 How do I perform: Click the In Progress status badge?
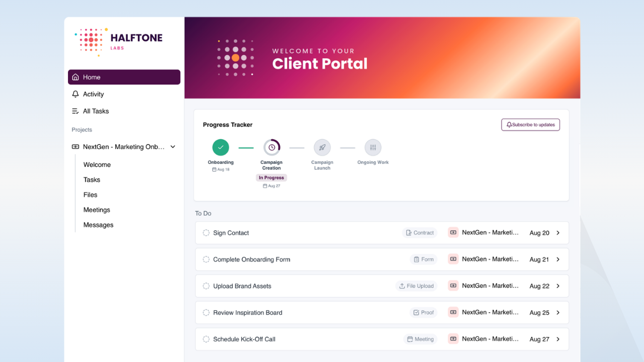[x=271, y=178]
